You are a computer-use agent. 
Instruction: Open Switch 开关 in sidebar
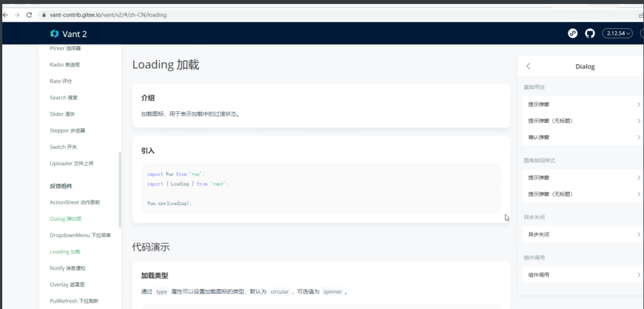click(x=64, y=147)
